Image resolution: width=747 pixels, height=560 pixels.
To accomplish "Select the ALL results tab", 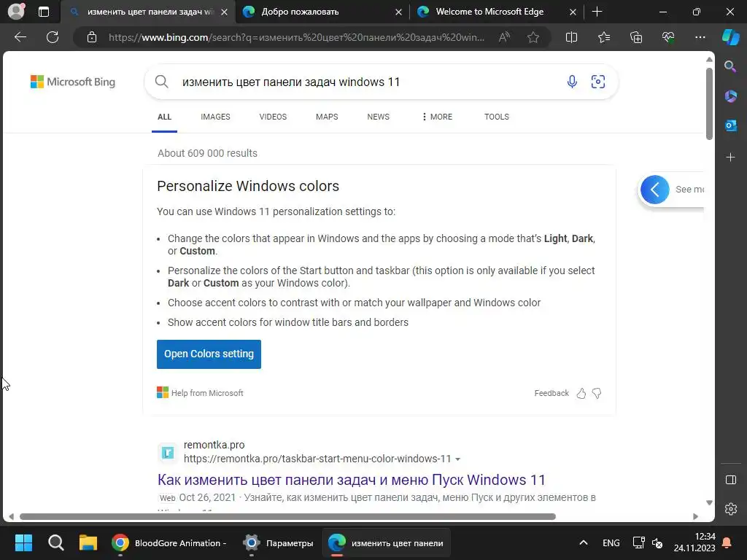I will pos(164,117).
